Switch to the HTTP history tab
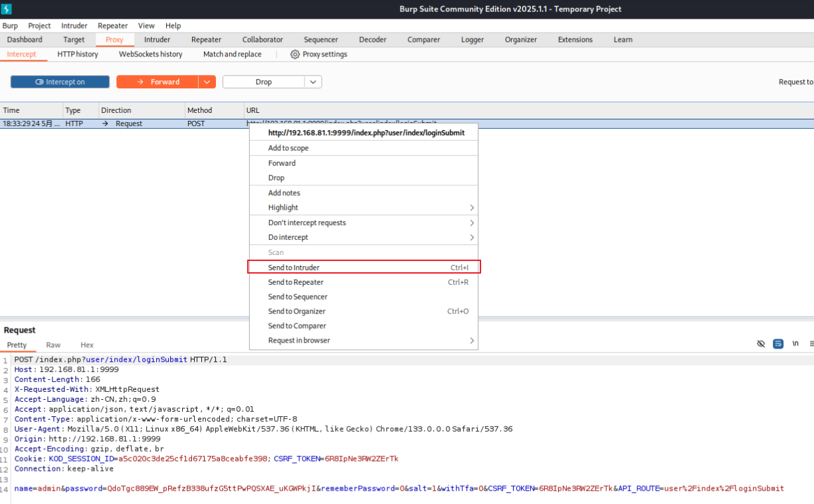Screen dimensions: 814x504 pyautogui.click(x=77, y=54)
